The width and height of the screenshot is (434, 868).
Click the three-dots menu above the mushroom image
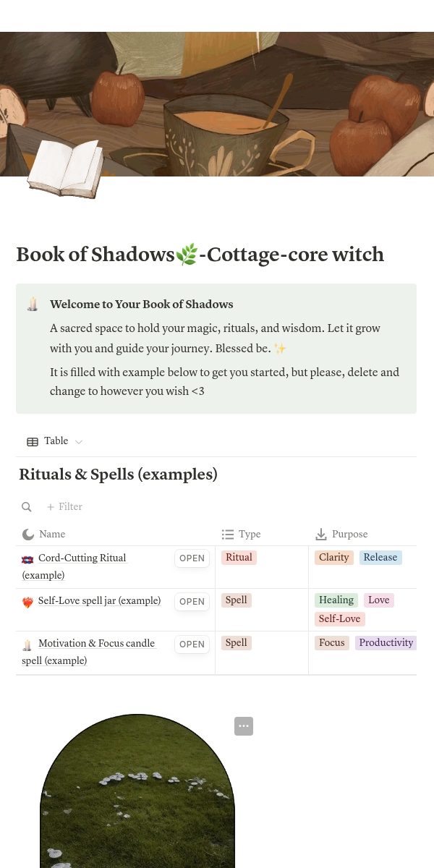point(244,726)
